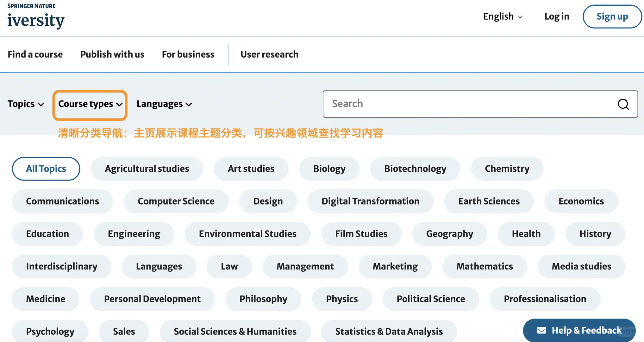The height and width of the screenshot is (342, 644).
Task: Click the Help & Feedback envelope icon
Action: coord(542,330)
